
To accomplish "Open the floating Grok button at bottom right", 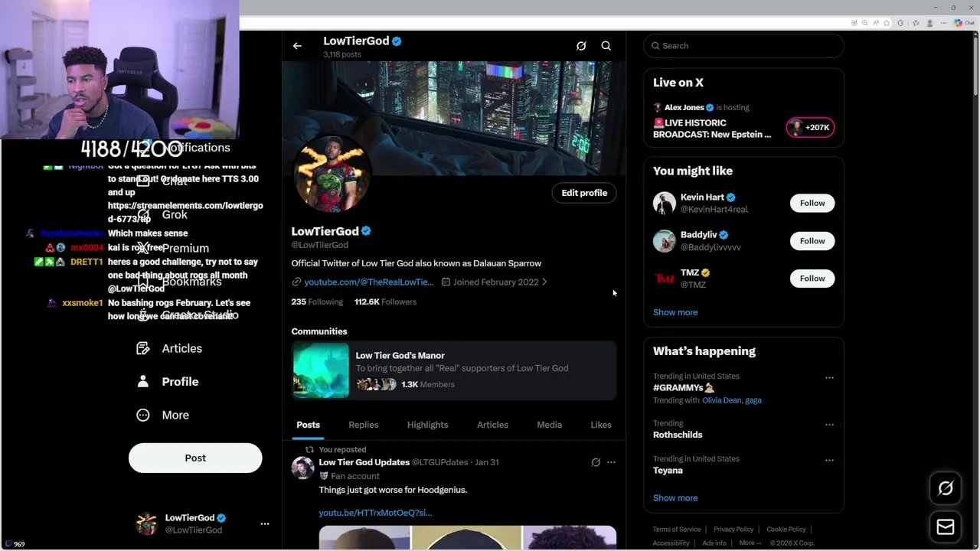I will click(946, 488).
